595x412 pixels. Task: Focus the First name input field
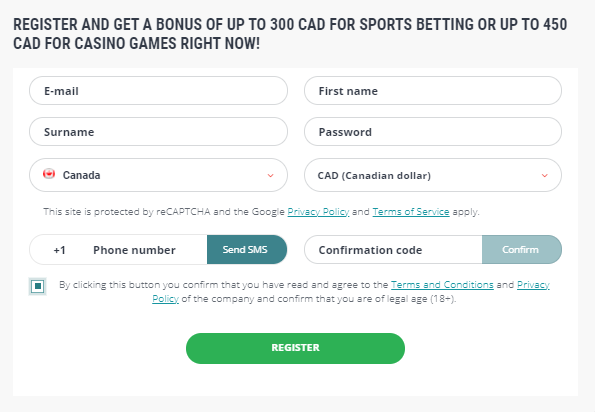pos(433,91)
